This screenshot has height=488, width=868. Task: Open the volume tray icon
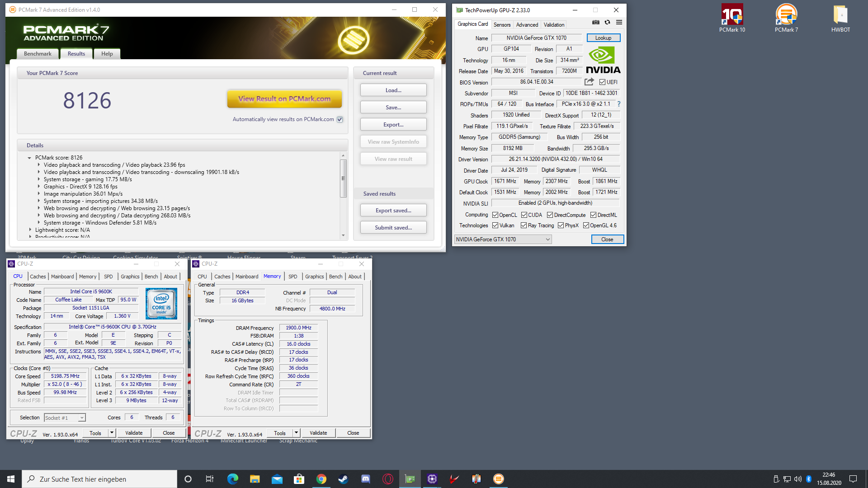797,479
